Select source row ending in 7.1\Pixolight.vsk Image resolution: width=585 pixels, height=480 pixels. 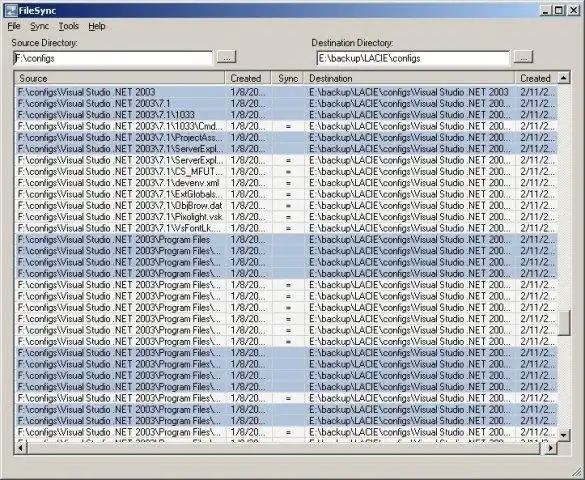[x=120, y=217]
